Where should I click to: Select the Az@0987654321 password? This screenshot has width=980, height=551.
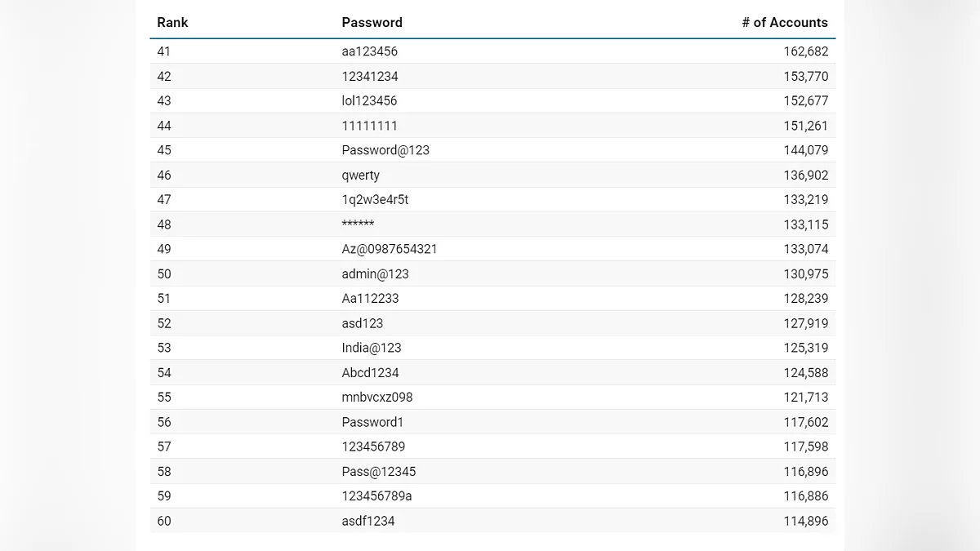[x=389, y=249]
